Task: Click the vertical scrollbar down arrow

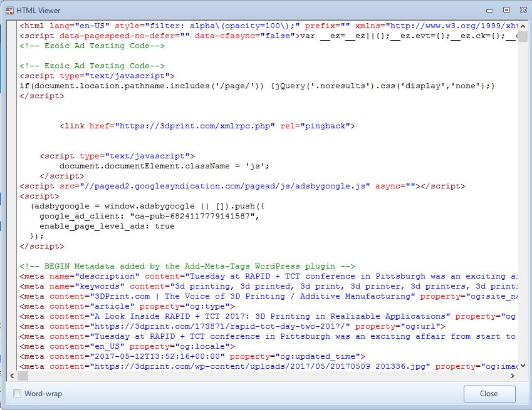Action: coord(523,366)
